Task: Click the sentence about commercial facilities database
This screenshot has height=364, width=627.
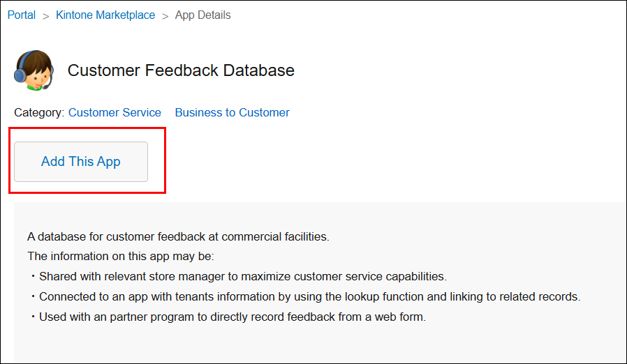Action: tap(178, 236)
